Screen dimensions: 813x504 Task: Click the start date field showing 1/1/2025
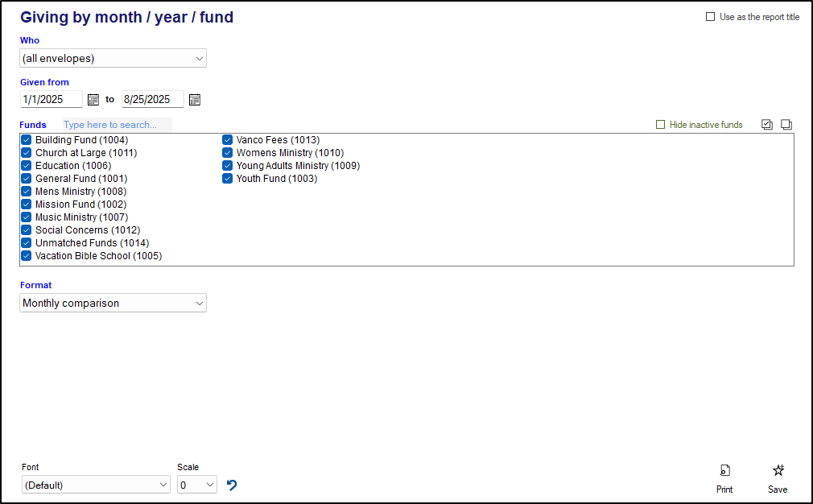[51, 99]
